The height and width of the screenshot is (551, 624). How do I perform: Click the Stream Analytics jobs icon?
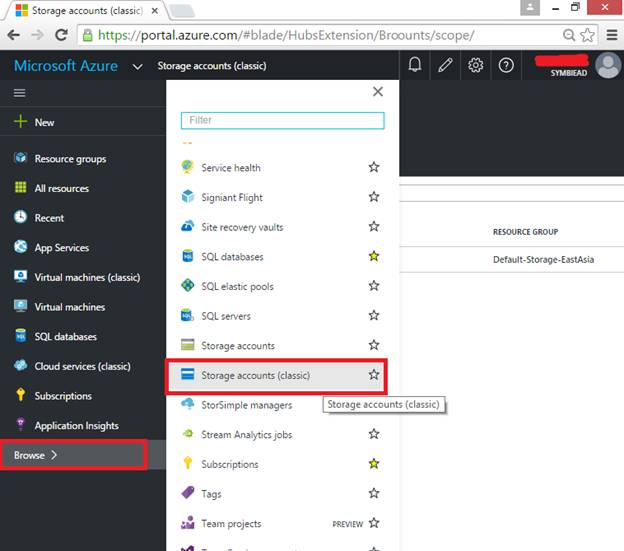[x=187, y=434]
